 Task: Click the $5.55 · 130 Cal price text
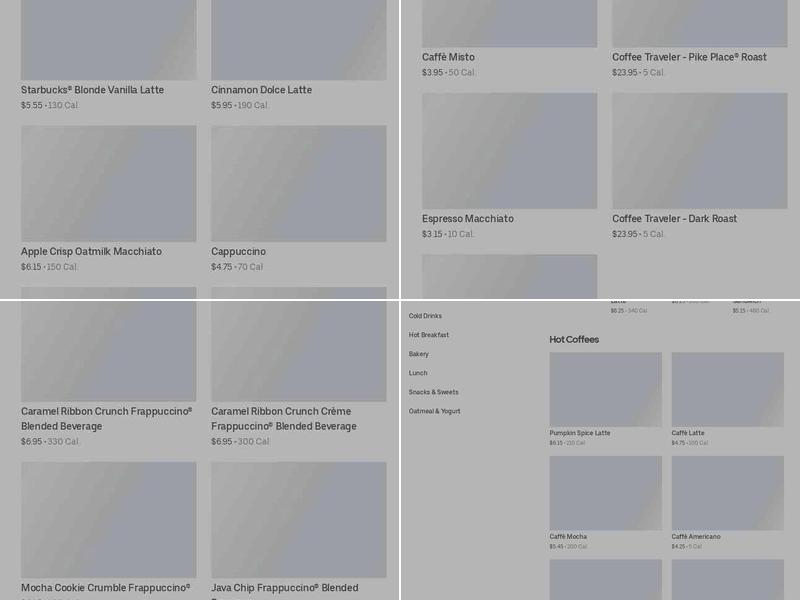(x=49, y=105)
